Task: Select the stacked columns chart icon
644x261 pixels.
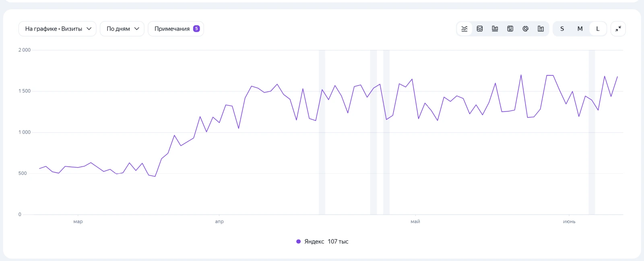Action: point(510,29)
